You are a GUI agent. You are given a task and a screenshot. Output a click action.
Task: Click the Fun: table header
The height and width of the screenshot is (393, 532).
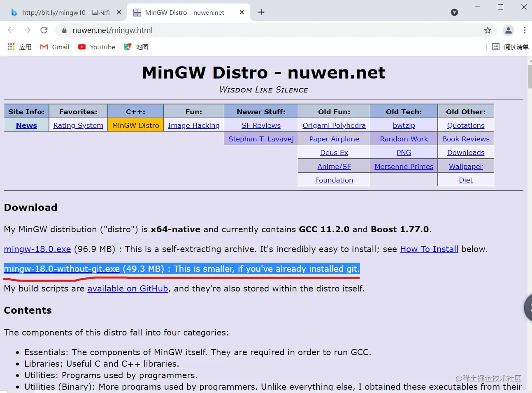click(194, 112)
